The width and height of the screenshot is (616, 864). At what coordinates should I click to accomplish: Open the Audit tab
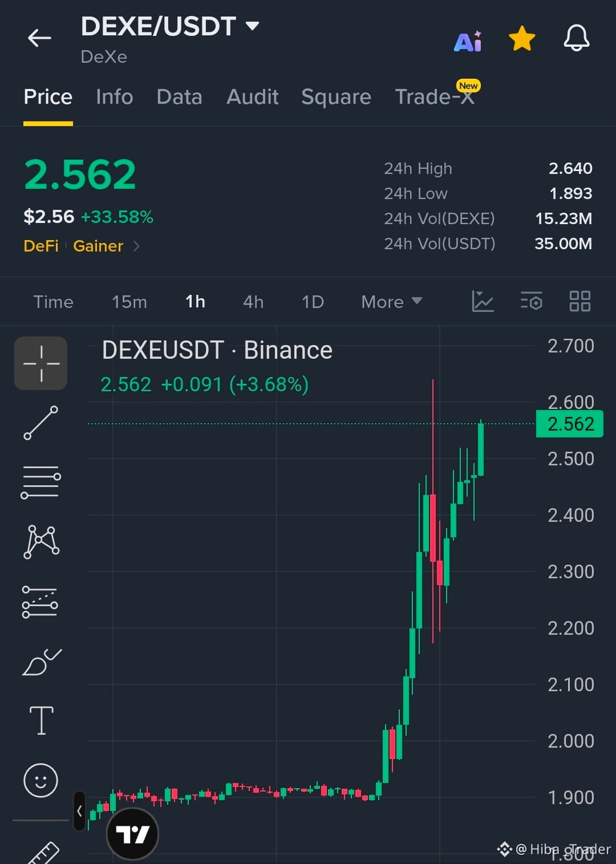(253, 97)
